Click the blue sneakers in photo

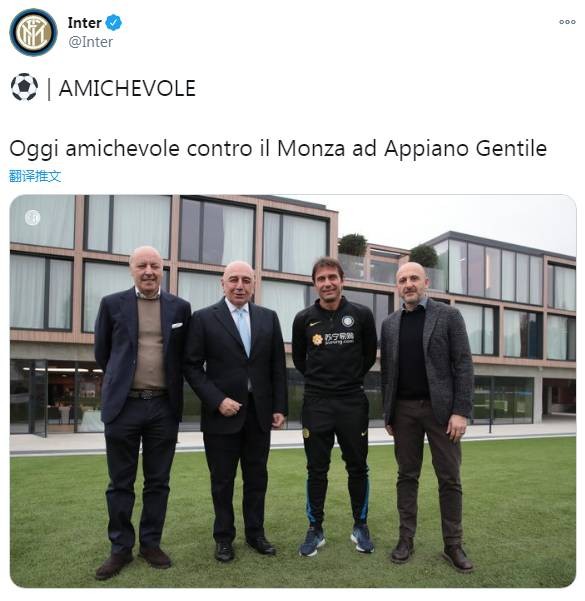pyautogui.click(x=337, y=540)
